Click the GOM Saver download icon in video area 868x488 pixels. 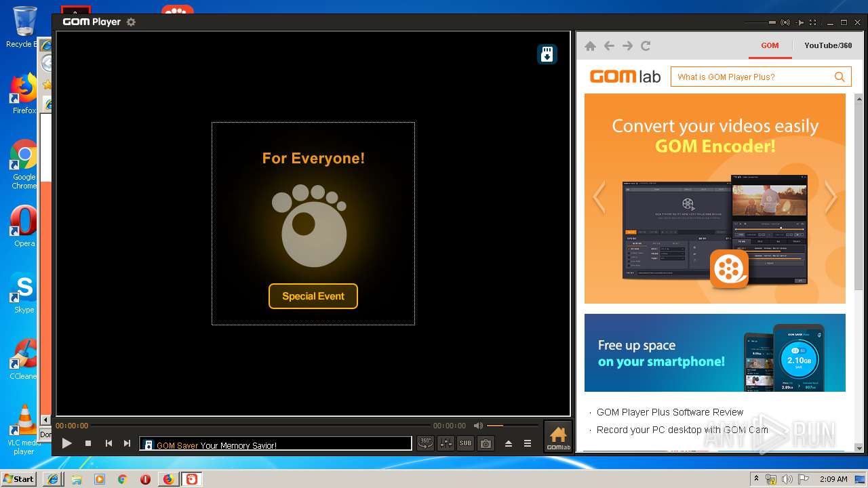click(547, 54)
